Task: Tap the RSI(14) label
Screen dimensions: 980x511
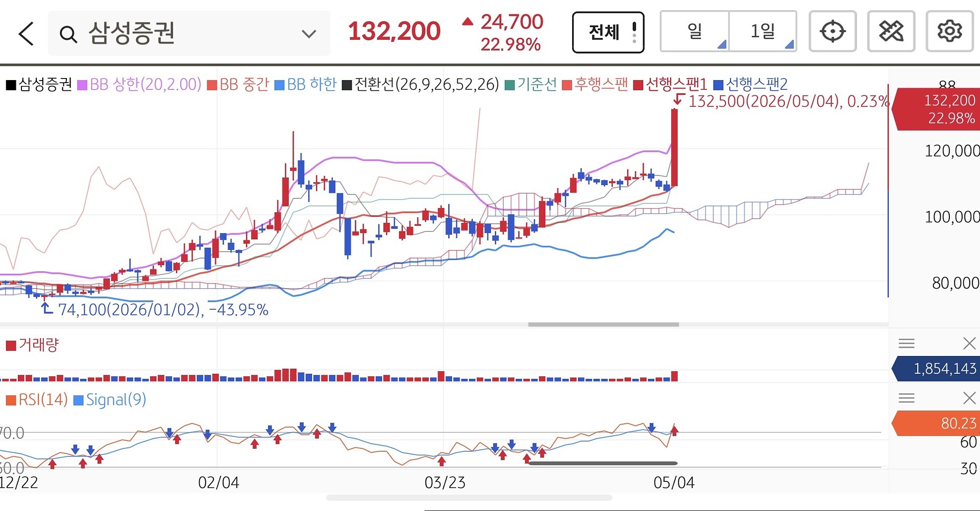Action: click(43, 400)
